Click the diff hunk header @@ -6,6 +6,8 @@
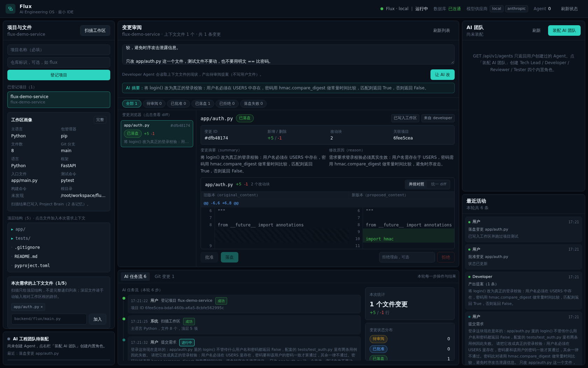The height and width of the screenshot is (368, 588). tap(221, 203)
